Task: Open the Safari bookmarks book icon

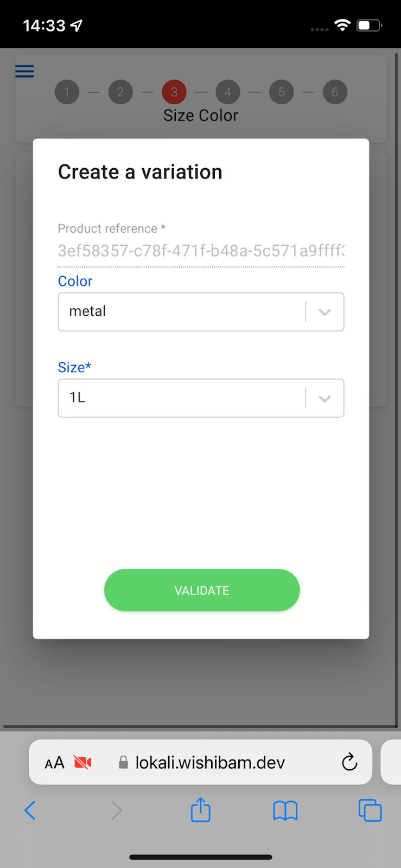Action: tap(285, 810)
